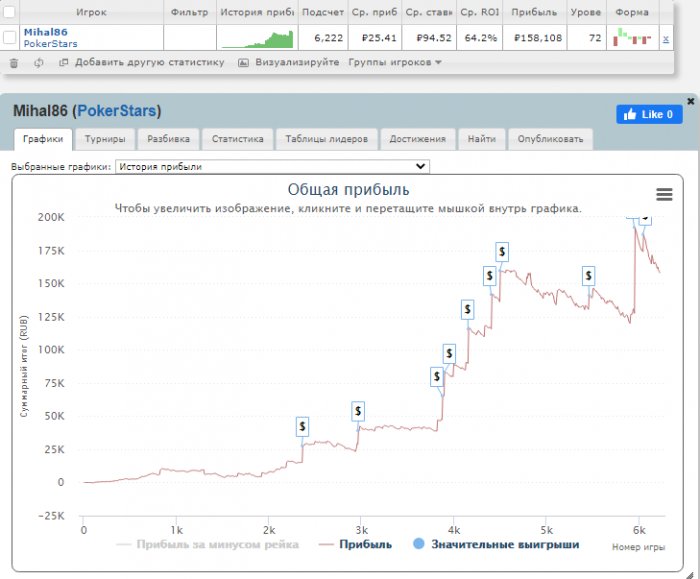This screenshot has height=579, width=700.
Task: Click the Facebook thumbs-up Like button
Action: (649, 114)
